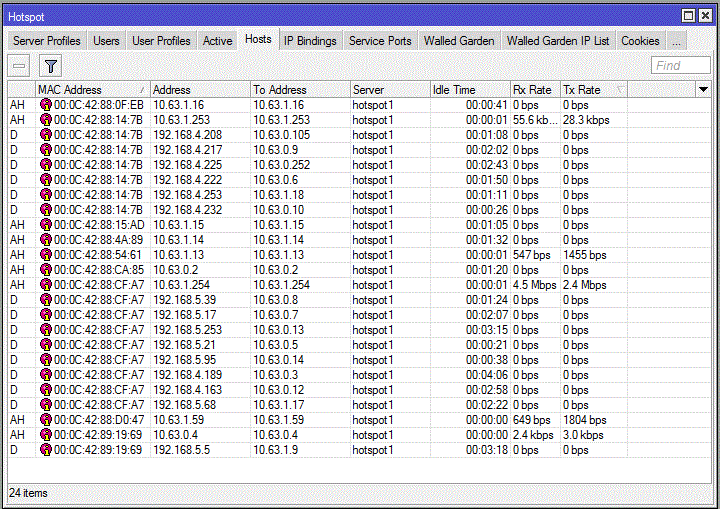This screenshot has height=509, width=720.
Task: Click Idle Time value 00:03:18
Action: pos(487,450)
